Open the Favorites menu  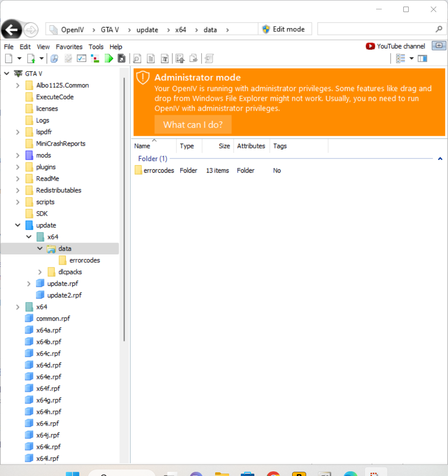coord(69,47)
